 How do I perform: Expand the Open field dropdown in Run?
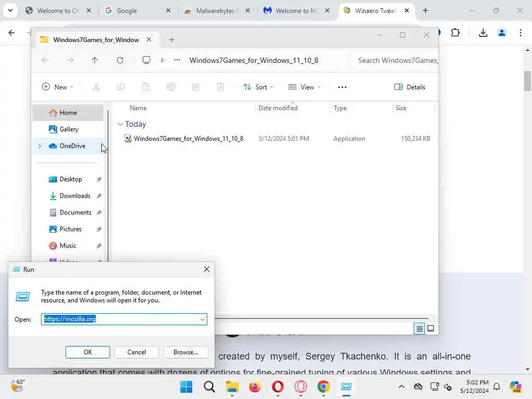pyautogui.click(x=202, y=320)
